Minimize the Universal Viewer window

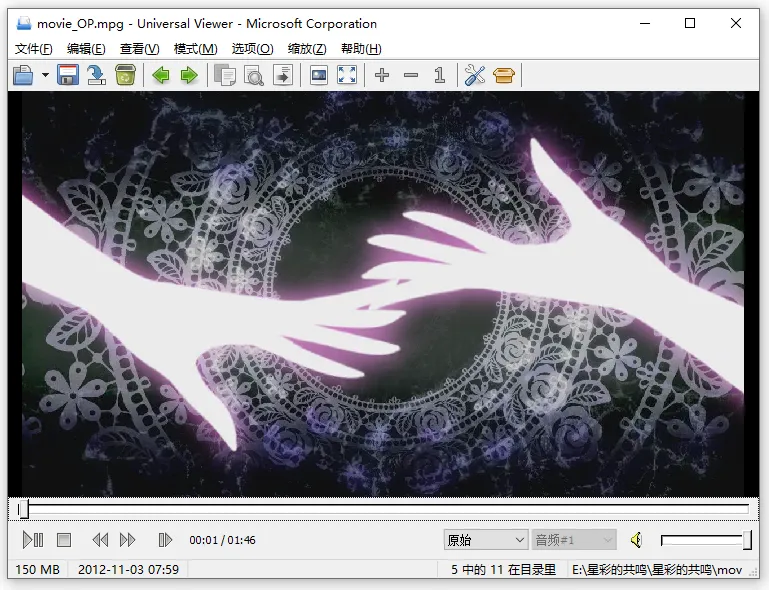[645, 23]
